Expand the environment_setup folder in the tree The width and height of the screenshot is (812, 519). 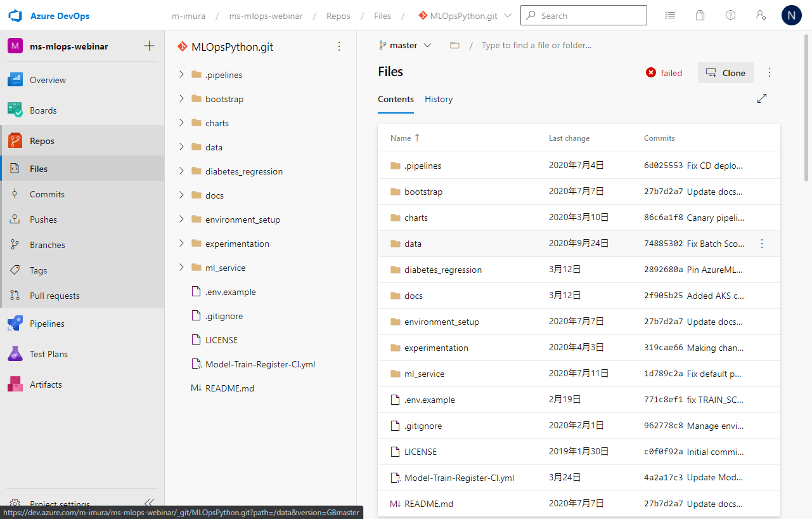181,219
